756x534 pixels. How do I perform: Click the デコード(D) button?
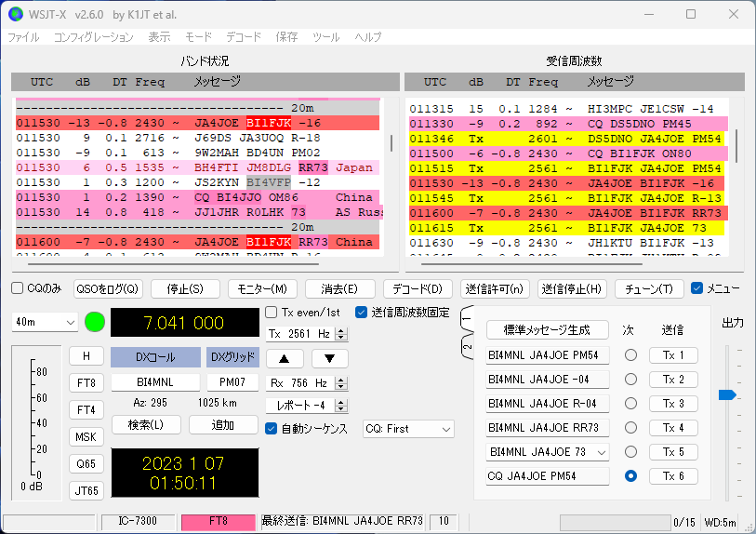(x=418, y=289)
